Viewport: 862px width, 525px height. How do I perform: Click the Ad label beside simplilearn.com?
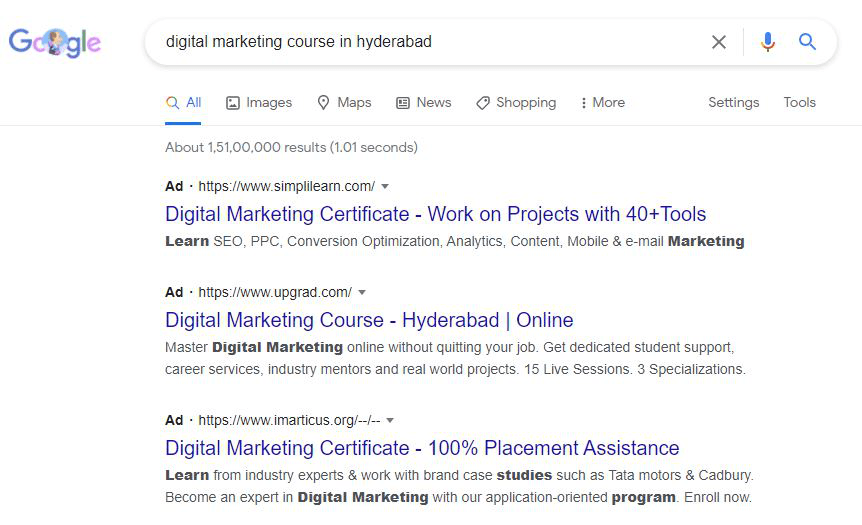click(x=174, y=186)
